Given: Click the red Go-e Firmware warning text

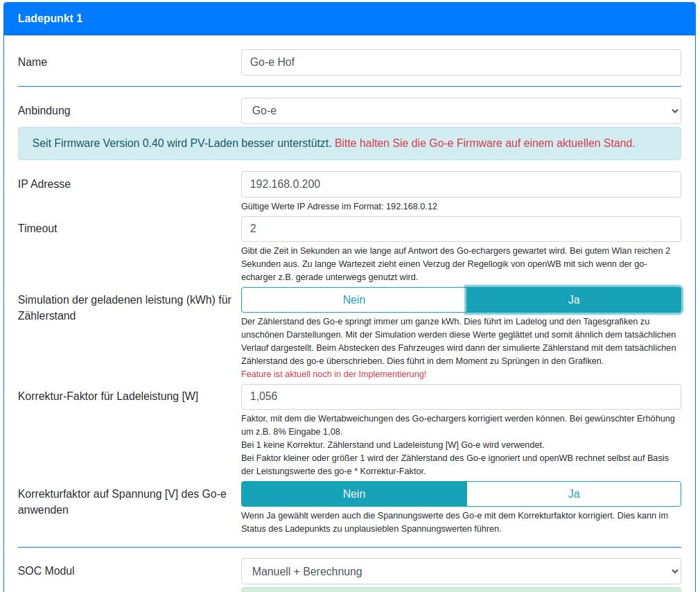Looking at the screenshot, I should click(484, 143).
